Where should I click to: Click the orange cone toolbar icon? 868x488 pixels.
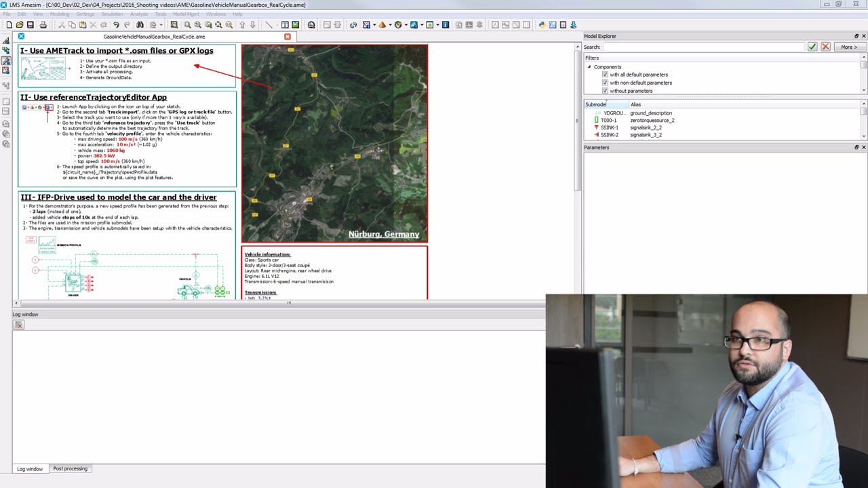tap(382, 24)
